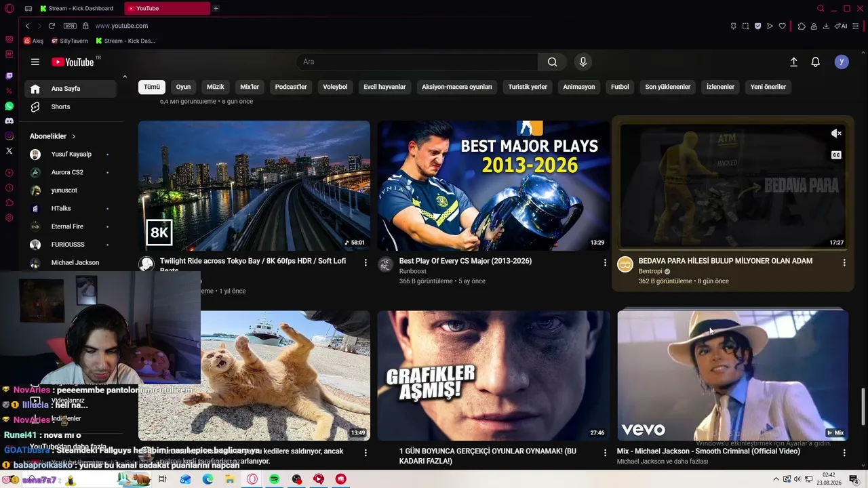The width and height of the screenshot is (868, 488).
Task: Click the browser address bar URL
Action: (x=121, y=26)
